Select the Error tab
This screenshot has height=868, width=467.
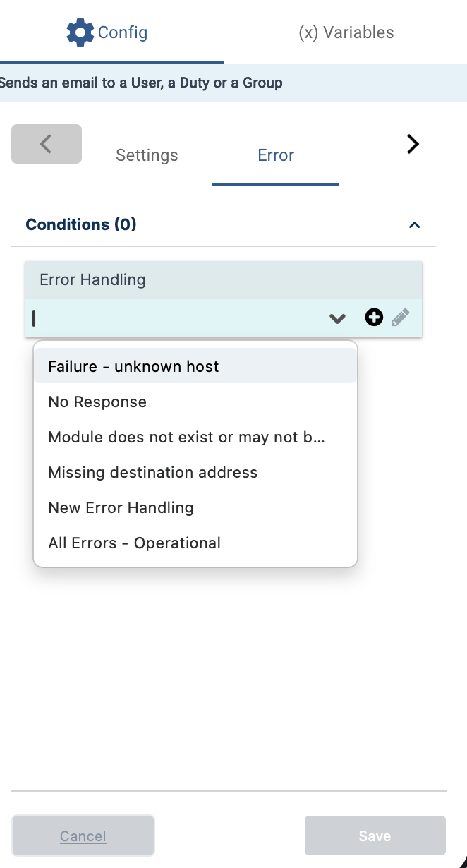click(x=275, y=155)
